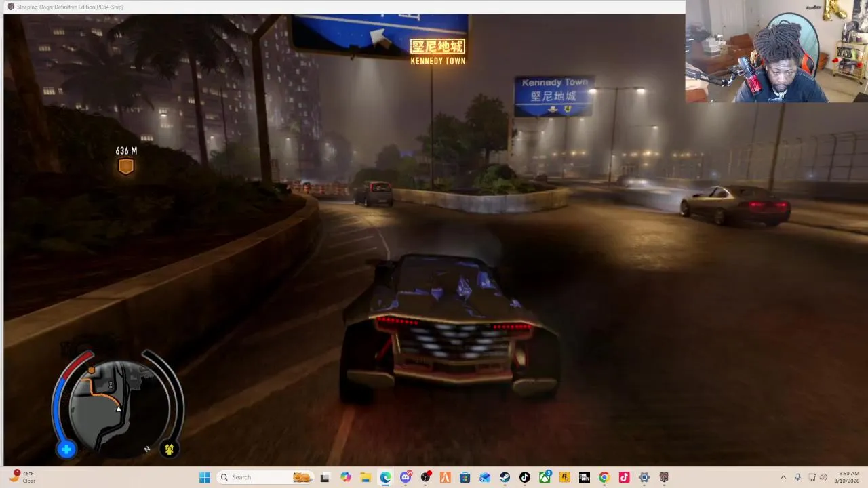The height and width of the screenshot is (488, 868).
Task: Click the Sleeping Dogs title bar icon
Action: tap(10, 7)
